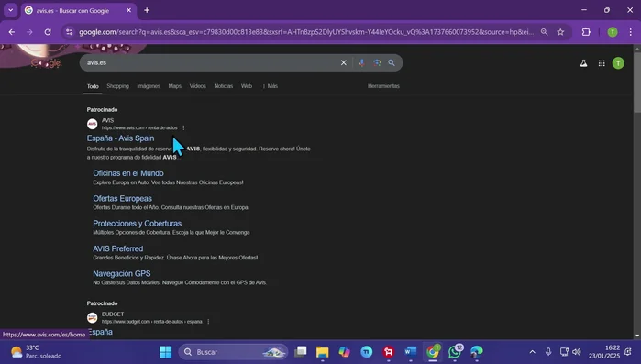Switch to the Shopping tab
The height and width of the screenshot is (364, 641).
117,86
